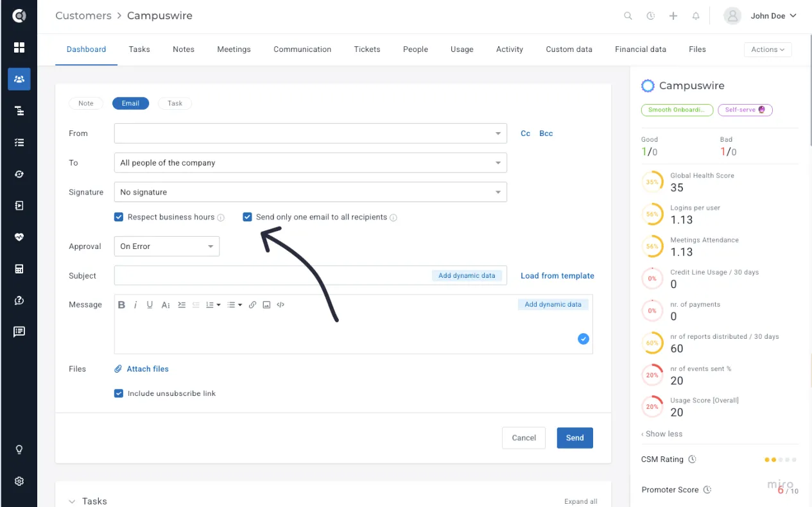This screenshot has width=812, height=507.
Task: Open the Actions dropdown
Action: point(768,49)
